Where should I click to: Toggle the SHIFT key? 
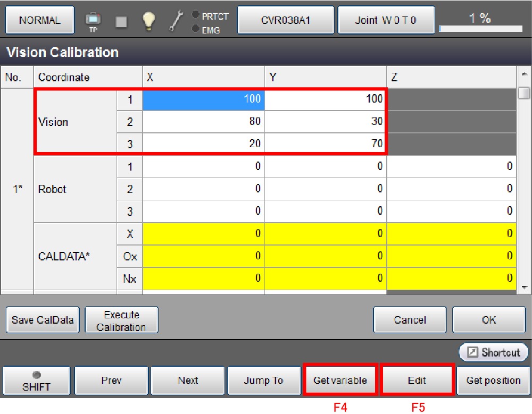tap(37, 381)
